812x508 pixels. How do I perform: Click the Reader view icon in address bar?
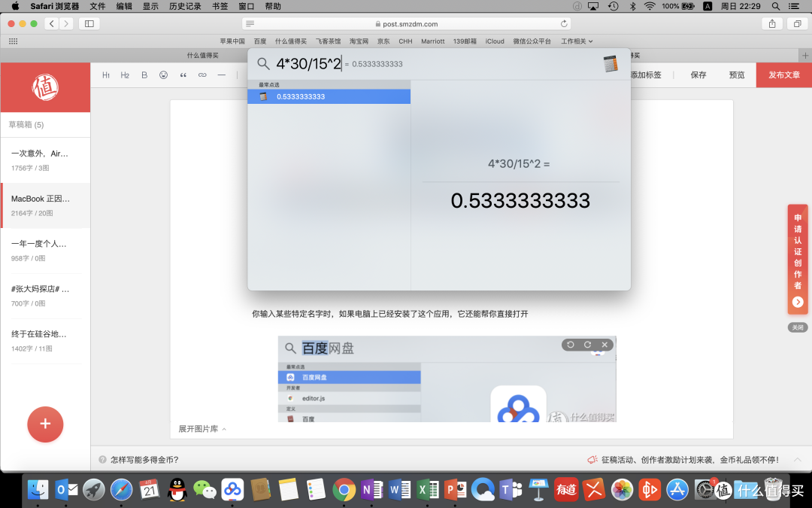click(250, 24)
